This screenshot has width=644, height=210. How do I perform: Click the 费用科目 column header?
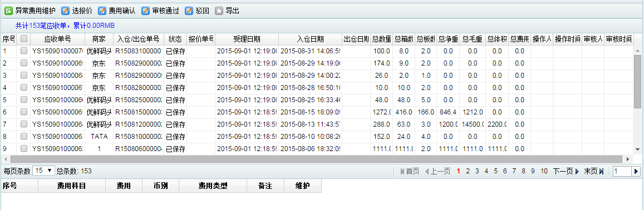[x=72, y=186]
